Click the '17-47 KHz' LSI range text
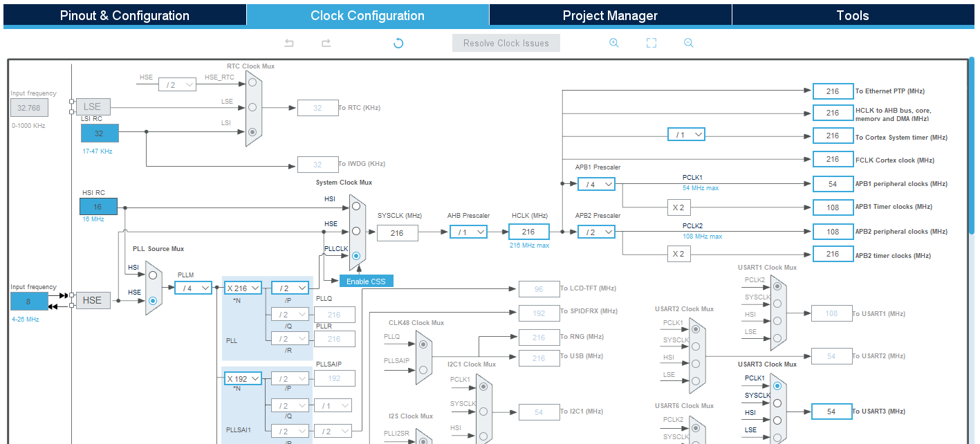This screenshot has width=980, height=444. (x=97, y=151)
